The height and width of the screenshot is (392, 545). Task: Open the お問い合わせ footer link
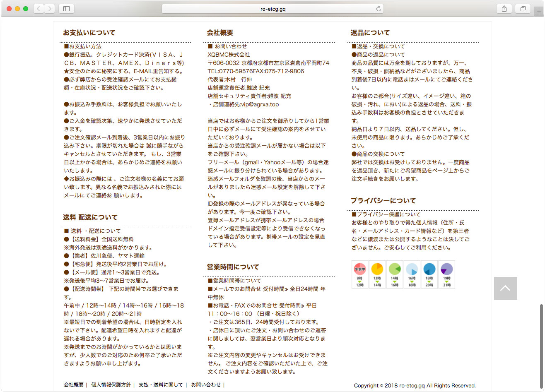pos(205,385)
